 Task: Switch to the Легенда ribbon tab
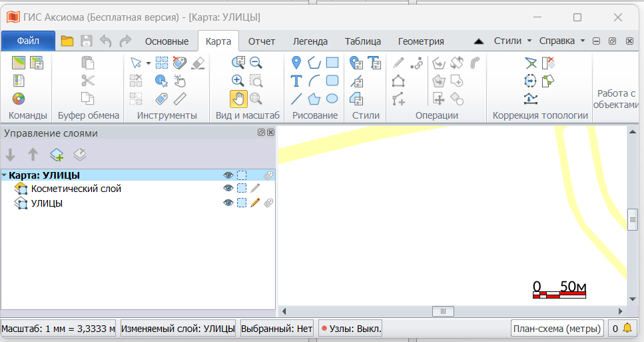click(310, 41)
